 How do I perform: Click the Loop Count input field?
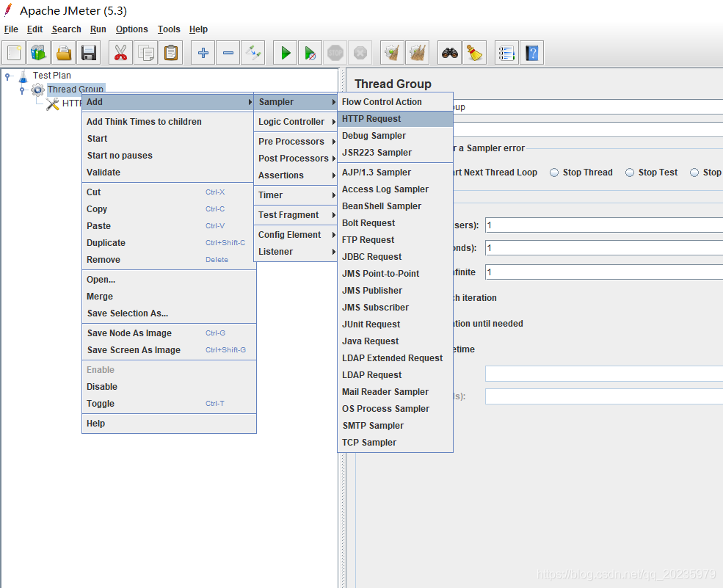pos(604,272)
